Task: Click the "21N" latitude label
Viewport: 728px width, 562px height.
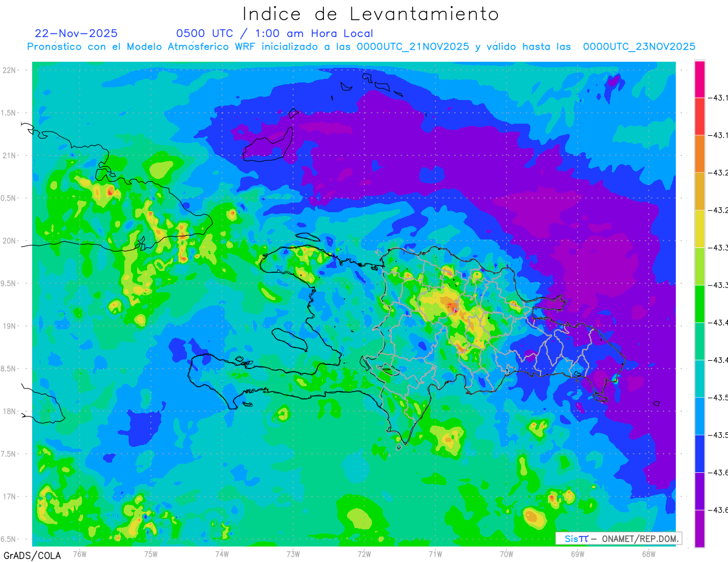Action: pos(10,155)
